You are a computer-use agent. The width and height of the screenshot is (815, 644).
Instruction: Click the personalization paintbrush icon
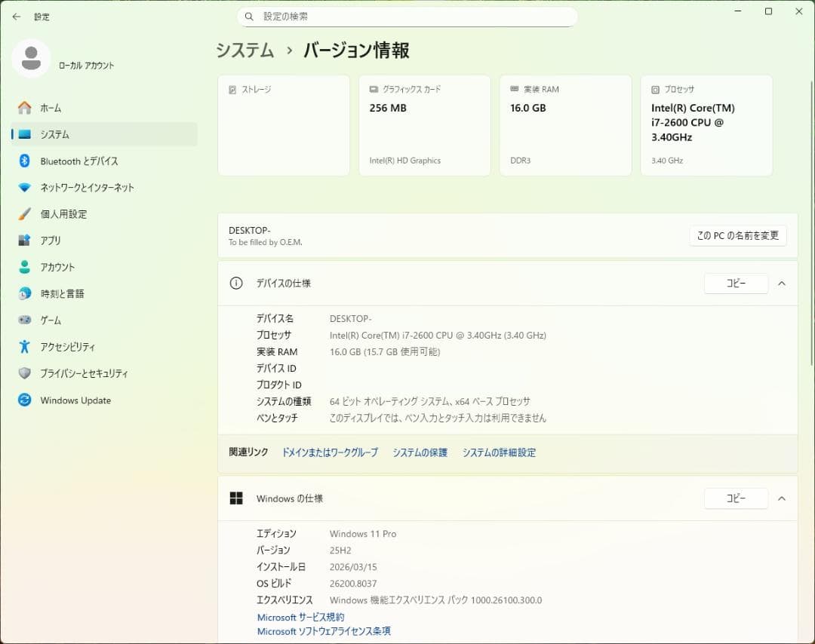click(24, 214)
